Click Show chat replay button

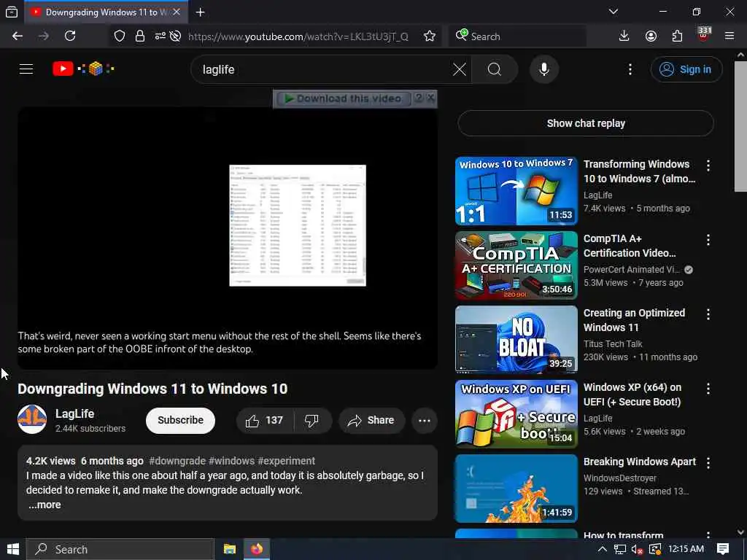pos(586,123)
